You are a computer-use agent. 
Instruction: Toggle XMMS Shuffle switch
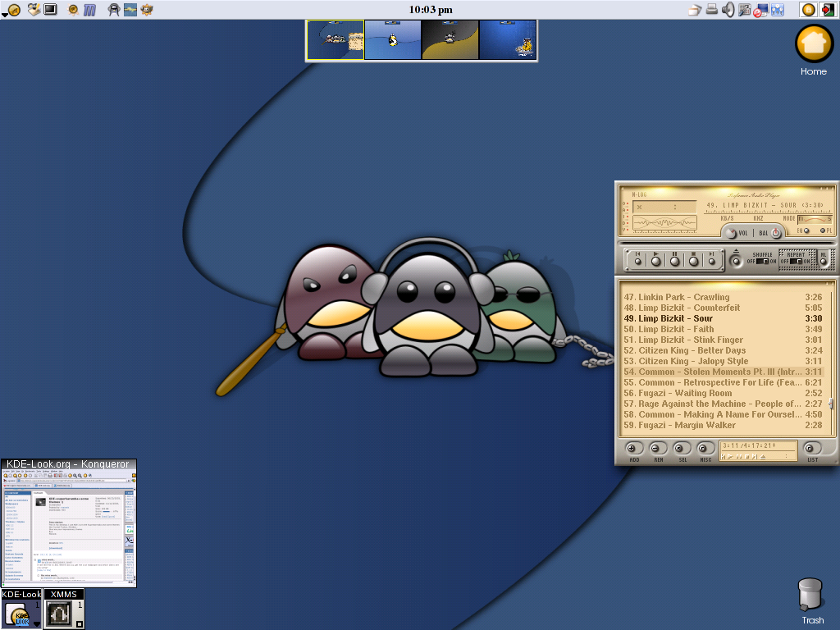pos(762,262)
